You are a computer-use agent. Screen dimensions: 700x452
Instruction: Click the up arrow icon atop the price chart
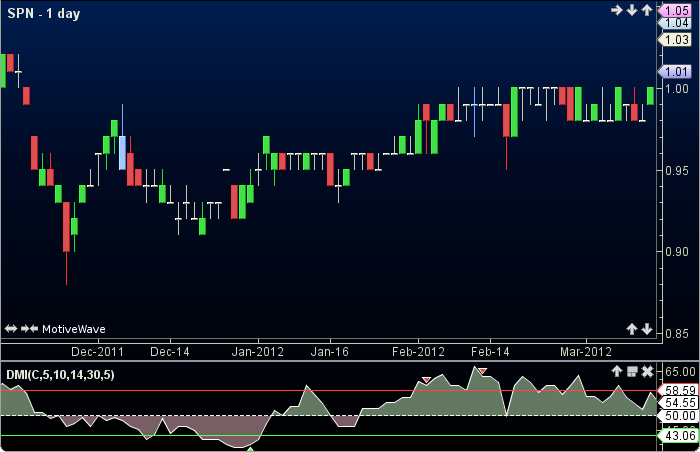point(647,10)
